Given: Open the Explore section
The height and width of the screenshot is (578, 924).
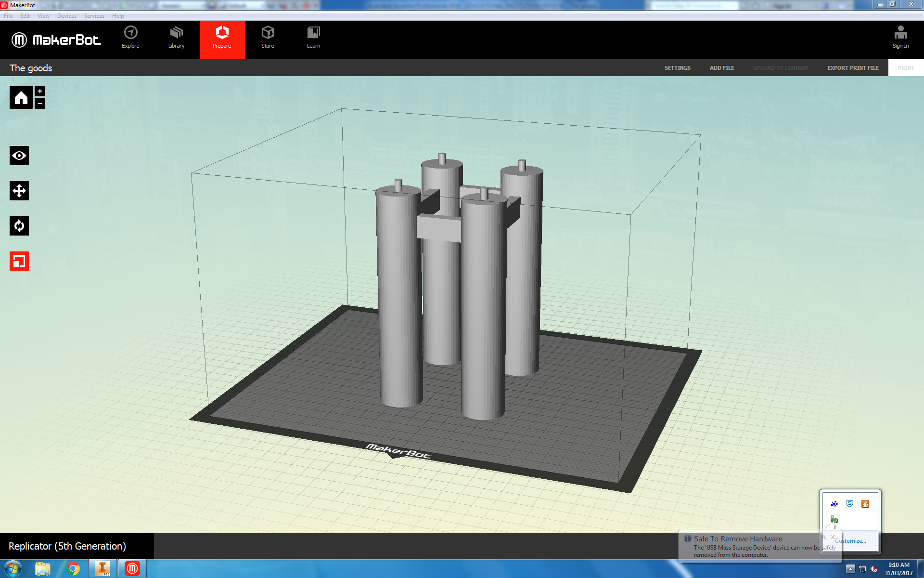Looking at the screenshot, I should coord(130,38).
